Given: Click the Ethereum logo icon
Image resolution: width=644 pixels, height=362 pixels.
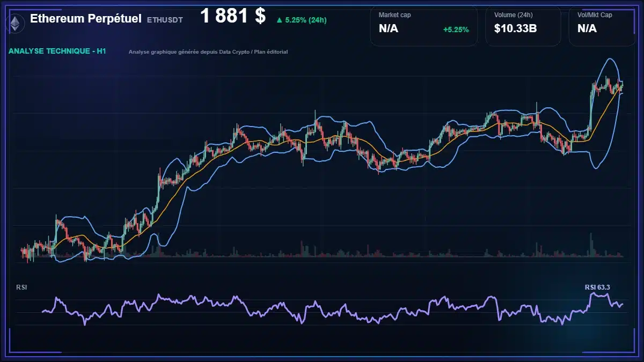Looking at the screenshot, I should [15, 23].
